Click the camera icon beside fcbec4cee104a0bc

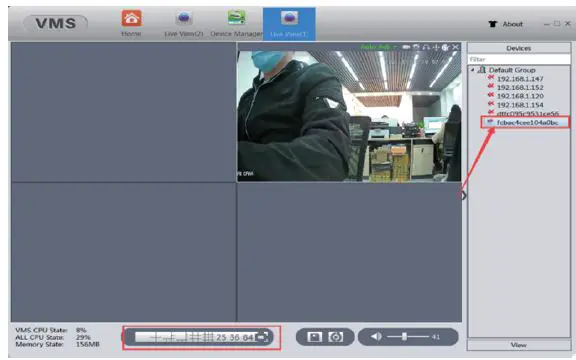(490, 122)
